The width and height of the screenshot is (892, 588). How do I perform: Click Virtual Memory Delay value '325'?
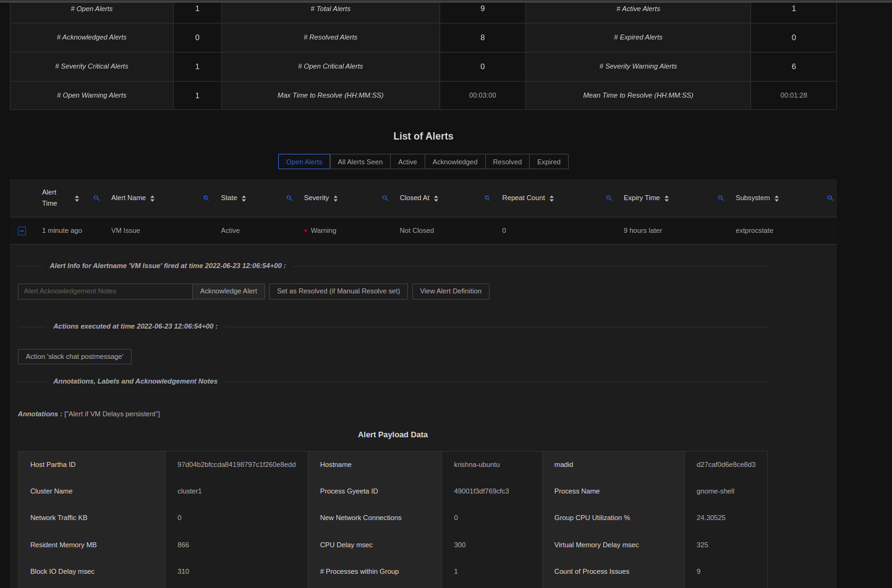click(x=702, y=545)
